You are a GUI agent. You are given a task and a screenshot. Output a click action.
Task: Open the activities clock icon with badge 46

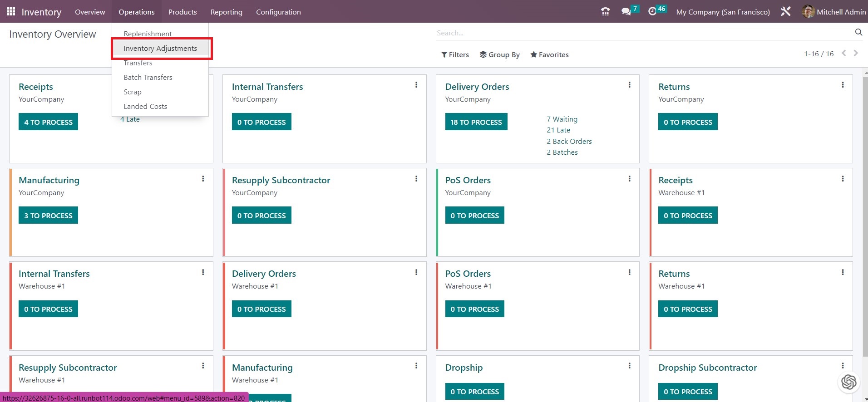point(652,12)
